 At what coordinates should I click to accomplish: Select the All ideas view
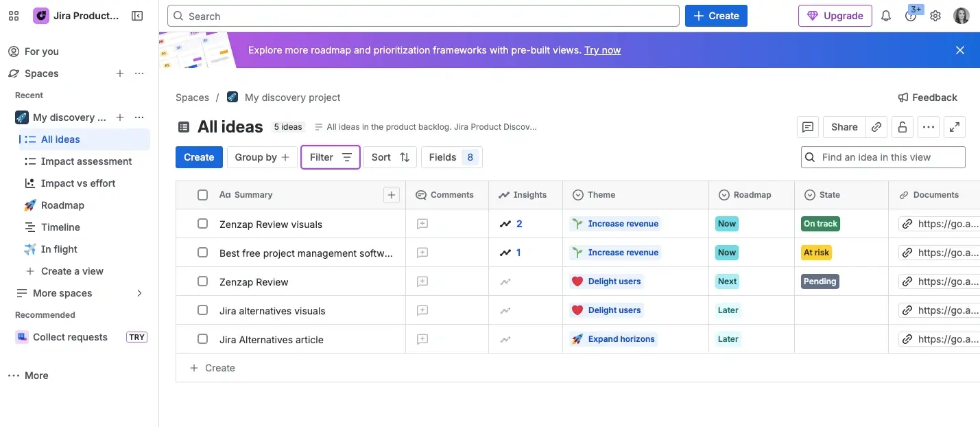pyautogui.click(x=85, y=139)
